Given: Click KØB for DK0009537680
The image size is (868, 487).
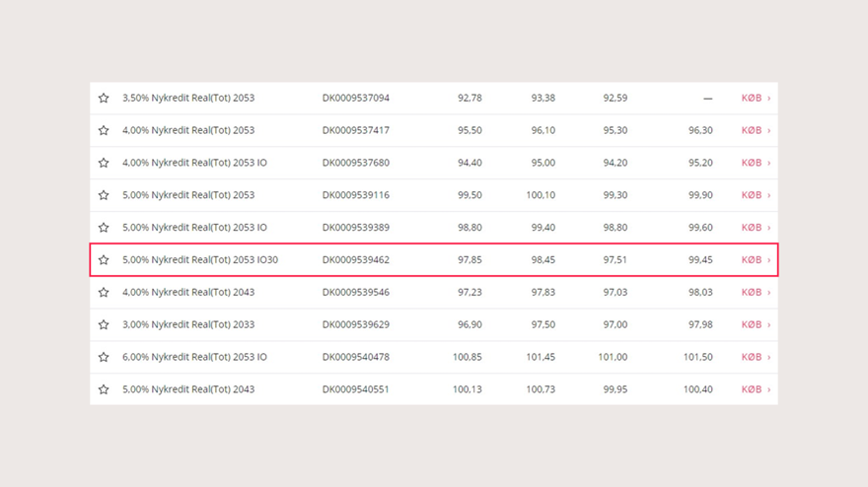Looking at the screenshot, I should pyautogui.click(x=756, y=163).
